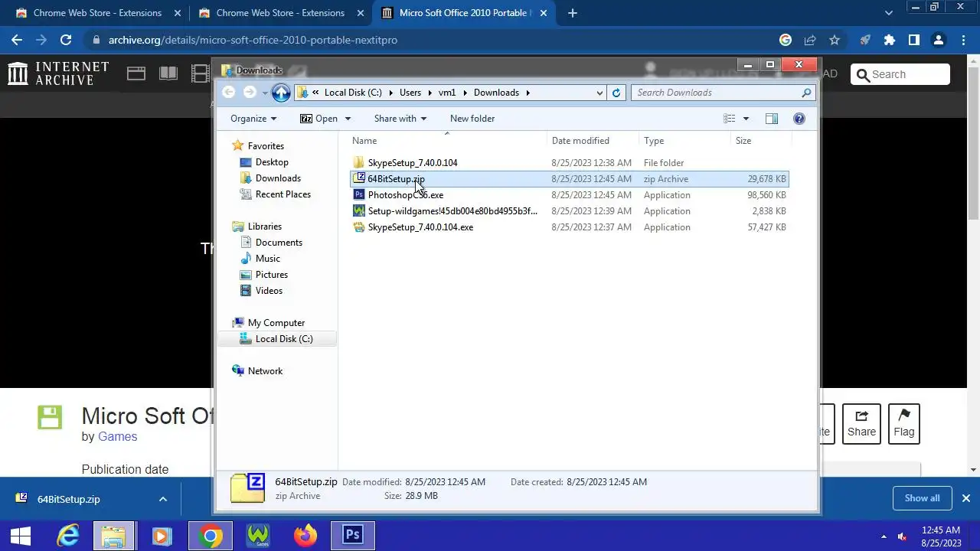Click Show all downloads button
Viewport: 980px width, 551px height.
click(x=922, y=498)
